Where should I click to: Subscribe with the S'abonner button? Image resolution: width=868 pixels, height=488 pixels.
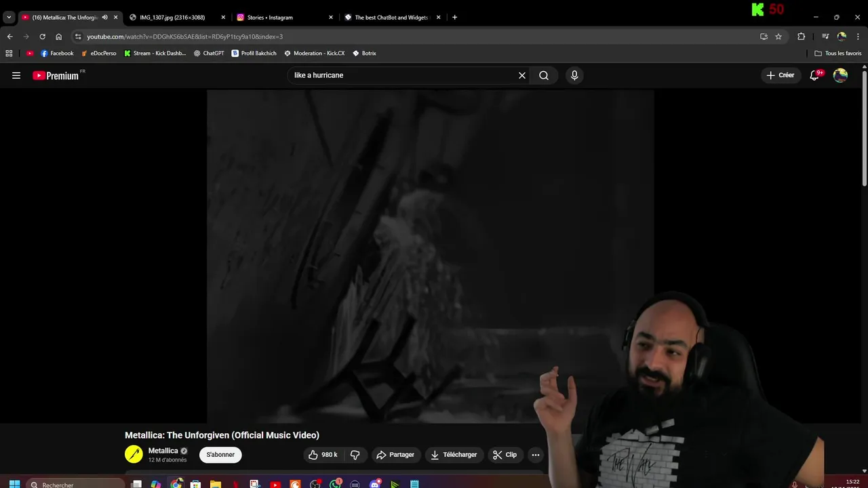[x=220, y=455]
